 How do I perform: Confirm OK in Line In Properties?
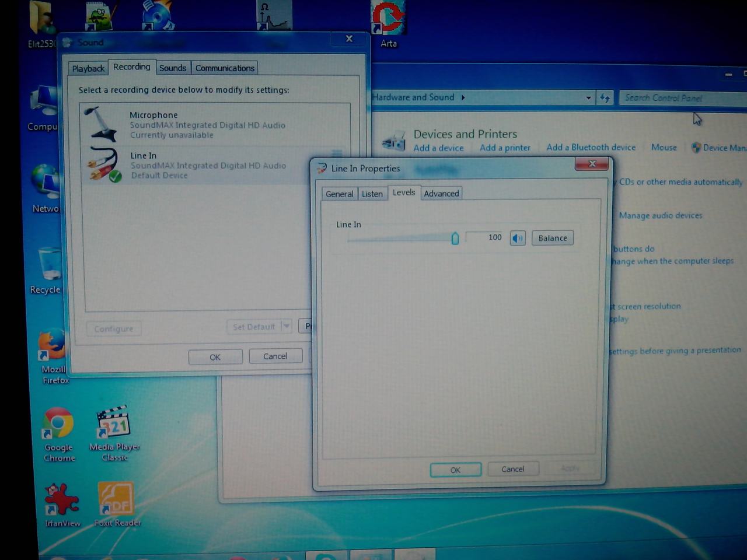pyautogui.click(x=455, y=470)
